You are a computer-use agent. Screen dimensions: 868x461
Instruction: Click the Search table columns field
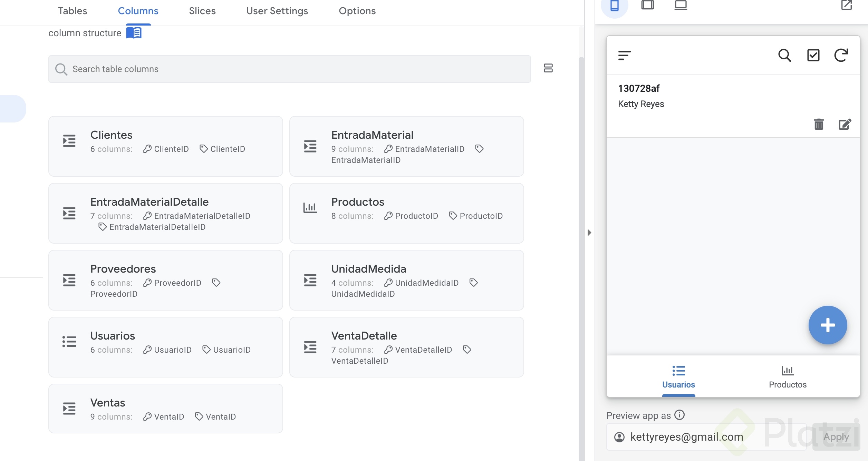289,69
